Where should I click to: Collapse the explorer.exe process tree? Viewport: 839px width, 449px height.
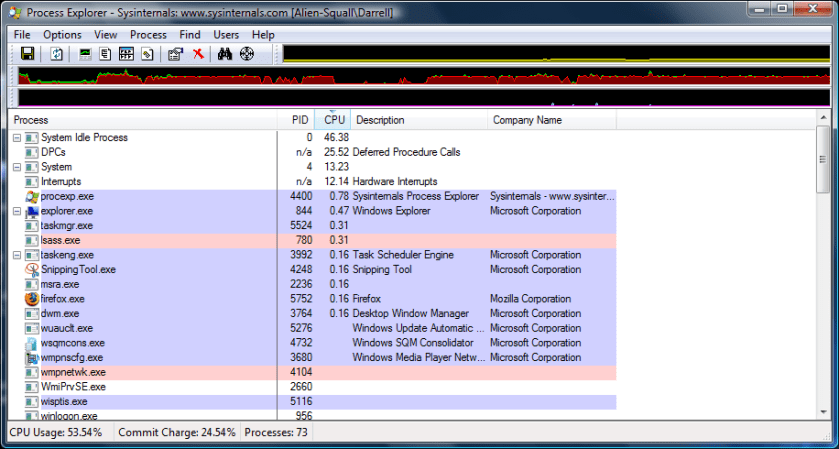[17, 212]
